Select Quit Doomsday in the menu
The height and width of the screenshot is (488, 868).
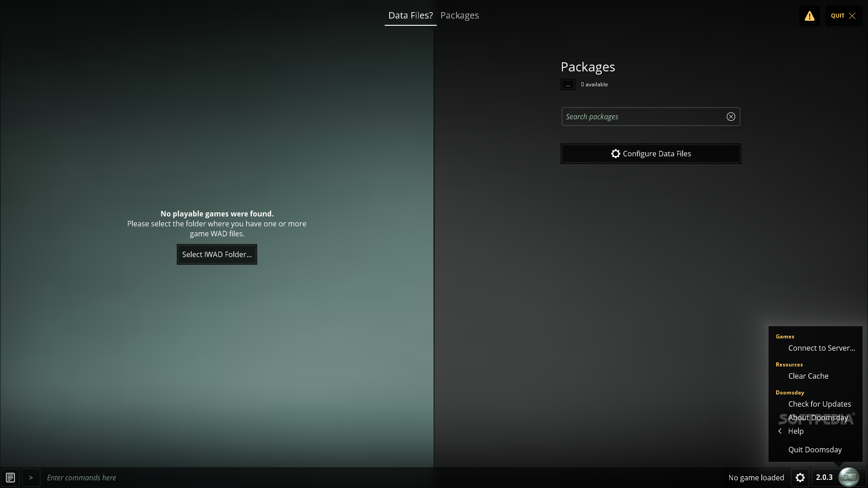pos(815,450)
